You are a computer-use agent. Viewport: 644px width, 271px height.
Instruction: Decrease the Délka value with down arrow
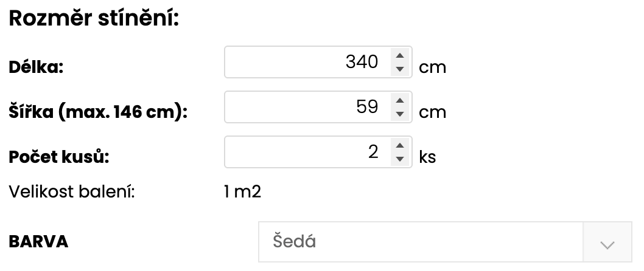pyautogui.click(x=399, y=69)
